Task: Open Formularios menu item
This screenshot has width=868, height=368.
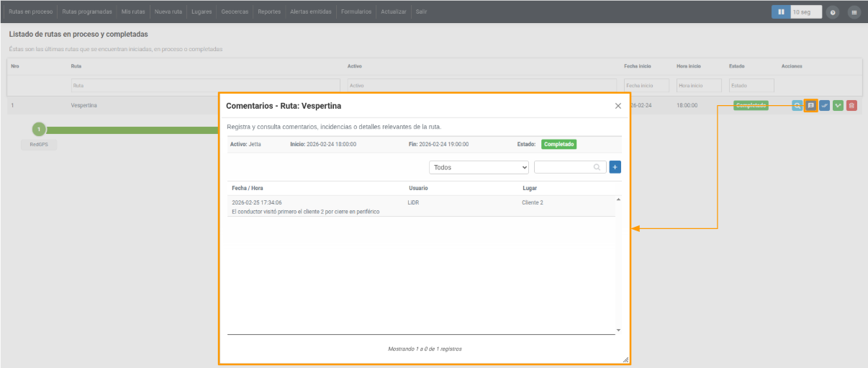Action: [x=356, y=12]
